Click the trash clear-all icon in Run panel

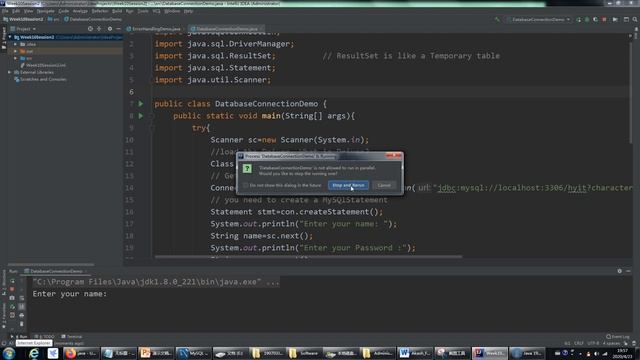point(22,324)
